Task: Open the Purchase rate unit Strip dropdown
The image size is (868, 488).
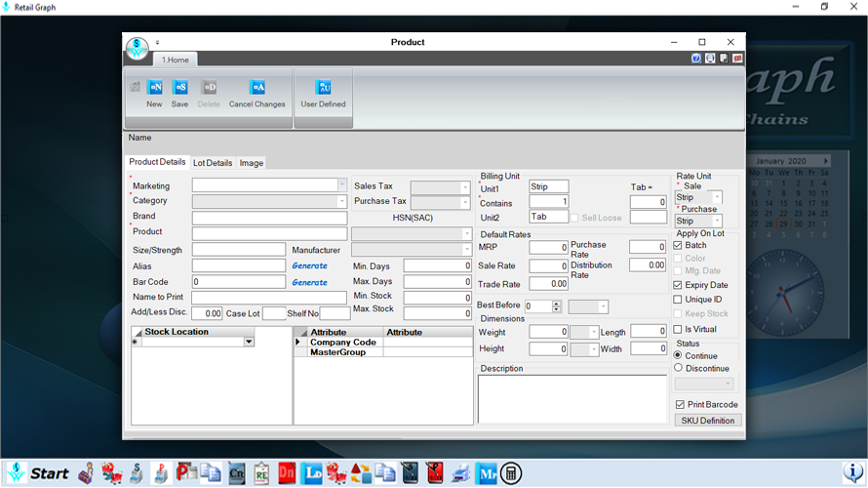Action: coord(717,221)
